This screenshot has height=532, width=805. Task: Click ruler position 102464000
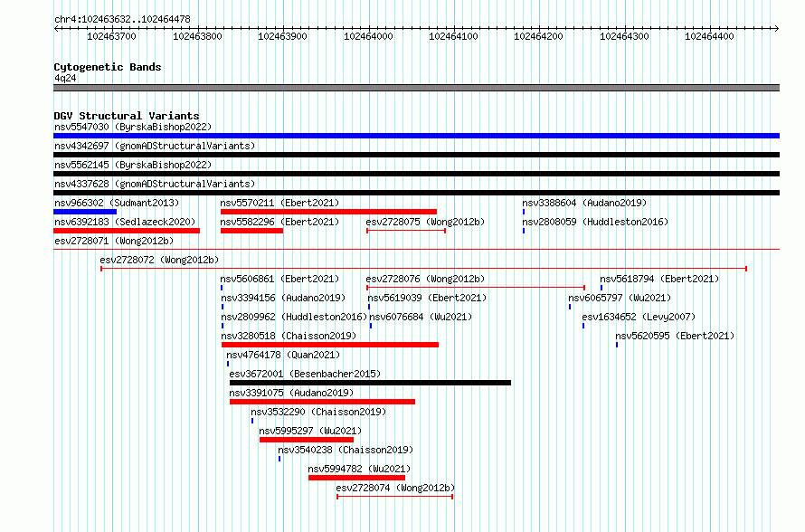tap(369, 36)
